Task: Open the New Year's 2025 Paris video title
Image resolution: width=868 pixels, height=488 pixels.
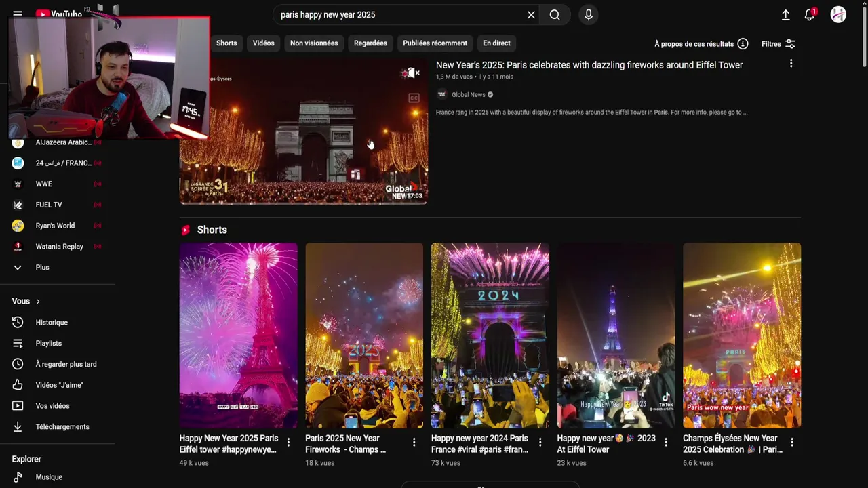Action: (x=589, y=65)
